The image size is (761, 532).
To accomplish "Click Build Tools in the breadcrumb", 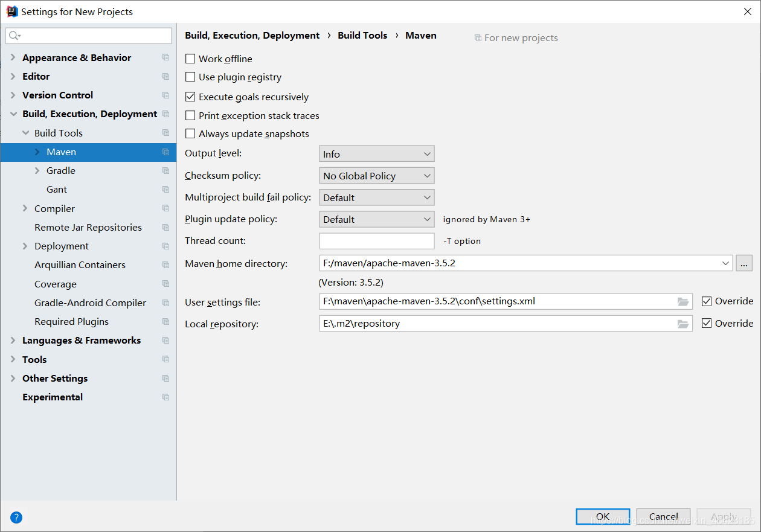I will [x=362, y=35].
